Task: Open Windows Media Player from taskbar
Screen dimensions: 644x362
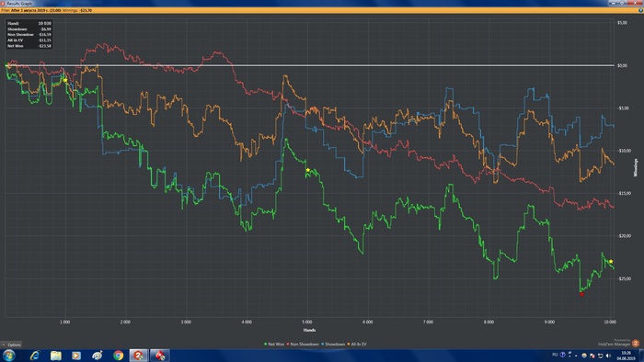Action: click(x=76, y=356)
